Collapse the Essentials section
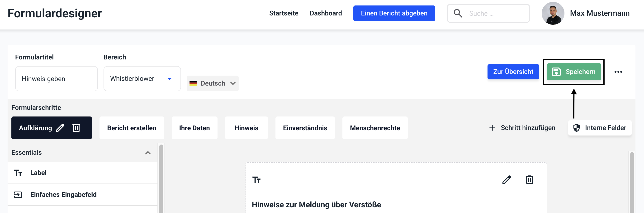The width and height of the screenshot is (644, 213). pos(148,153)
